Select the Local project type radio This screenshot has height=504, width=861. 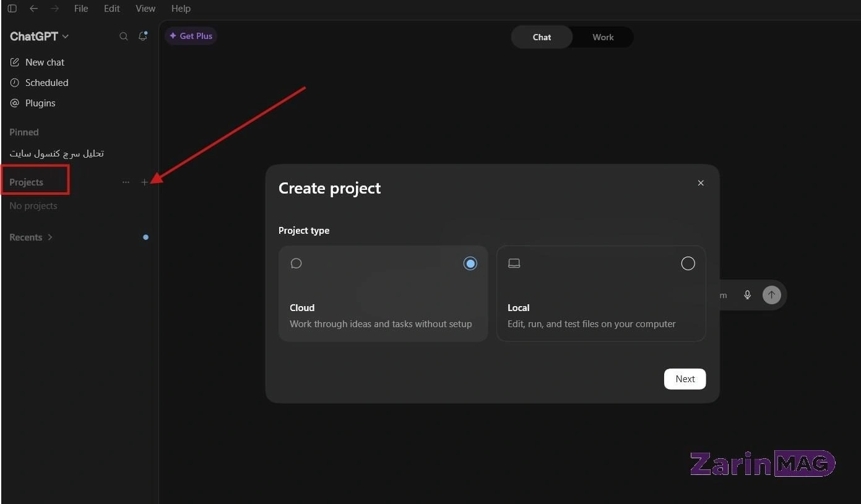click(x=688, y=263)
